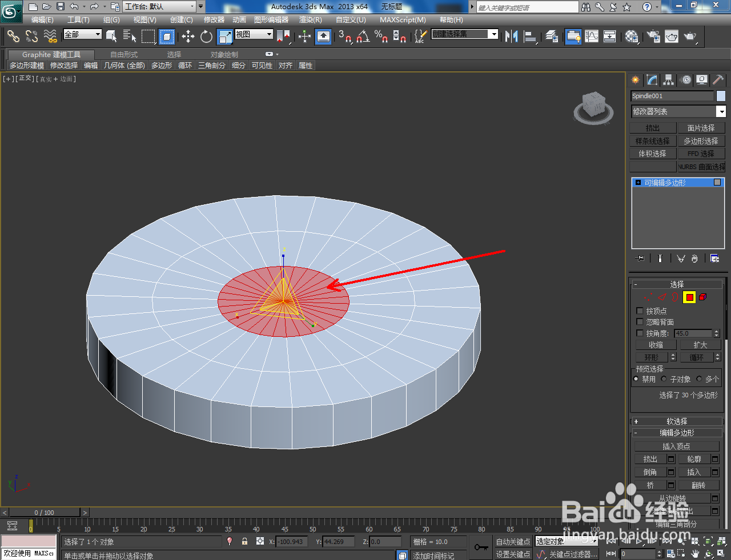Expand the 软选择 rollout
The width and height of the screenshot is (731, 560).
click(677, 421)
